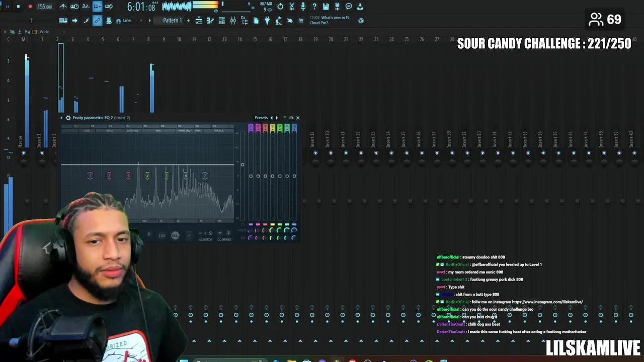Pause playback with the pause button
This screenshot has width=644, height=362.
point(8,7)
